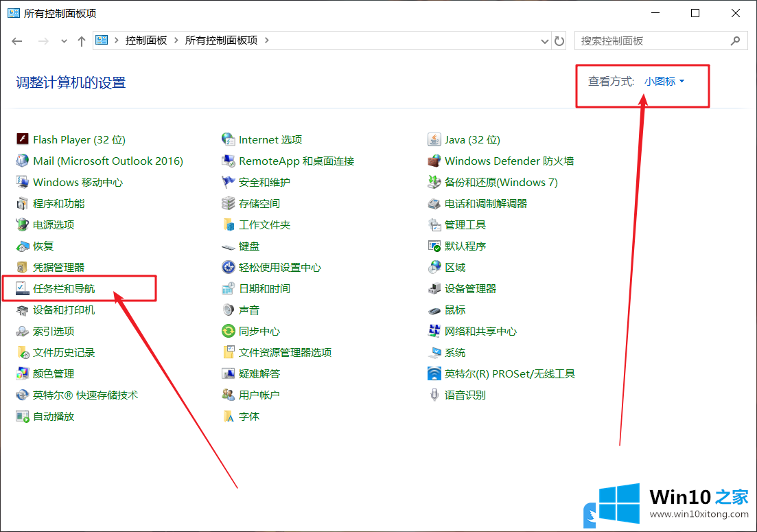Open the 文件资源管理器选项 link
The width and height of the screenshot is (757, 532).
pyautogui.click(x=285, y=352)
